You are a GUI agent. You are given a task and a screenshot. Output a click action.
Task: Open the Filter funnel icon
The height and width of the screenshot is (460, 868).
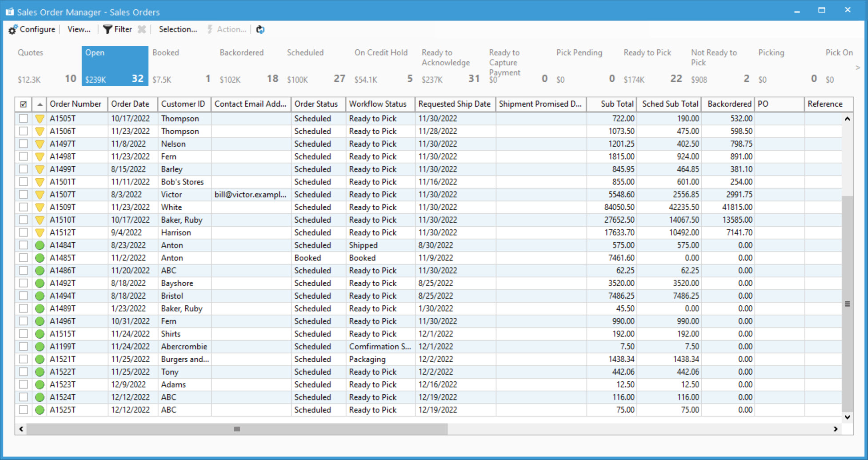108,29
